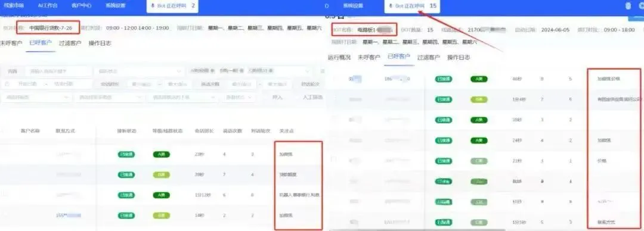644x231 pixels.
Task: Click the 1分12秒 duration cell
Action: coord(203,195)
